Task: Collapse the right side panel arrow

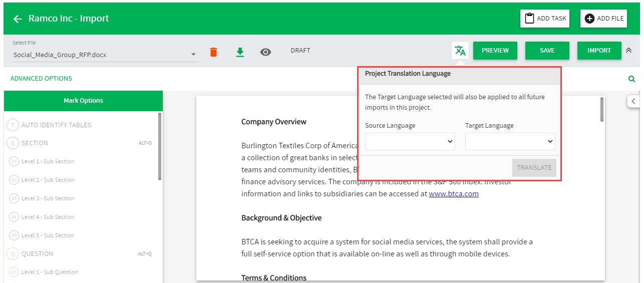Action: 633,101
